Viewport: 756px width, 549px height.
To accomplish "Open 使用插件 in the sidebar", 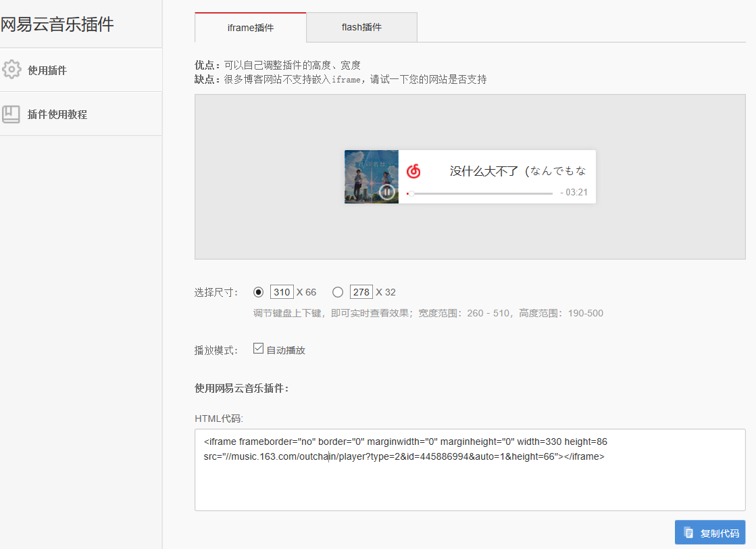I will (81, 70).
